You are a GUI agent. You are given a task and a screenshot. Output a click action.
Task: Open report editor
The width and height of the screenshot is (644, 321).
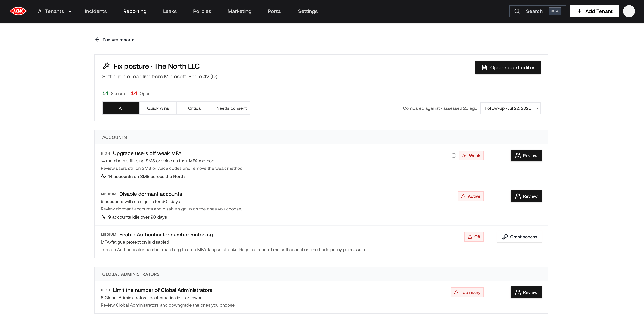(x=508, y=67)
